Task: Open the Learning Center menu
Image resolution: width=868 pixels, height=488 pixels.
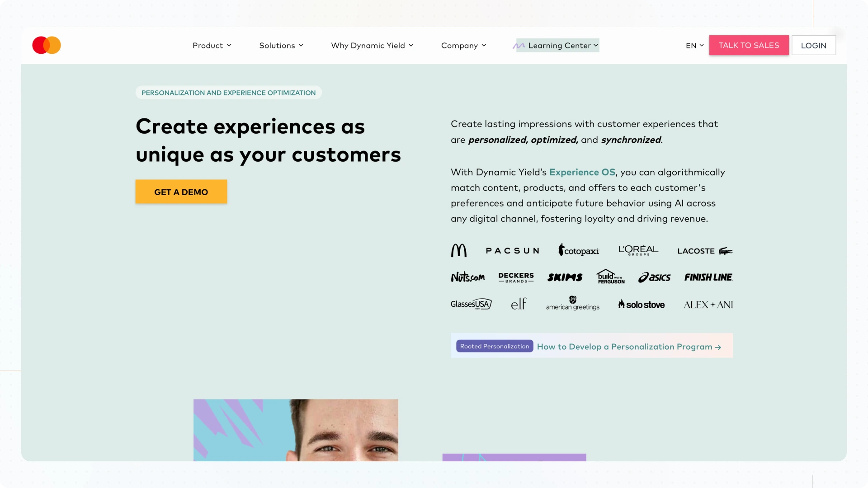Action: click(x=558, y=46)
